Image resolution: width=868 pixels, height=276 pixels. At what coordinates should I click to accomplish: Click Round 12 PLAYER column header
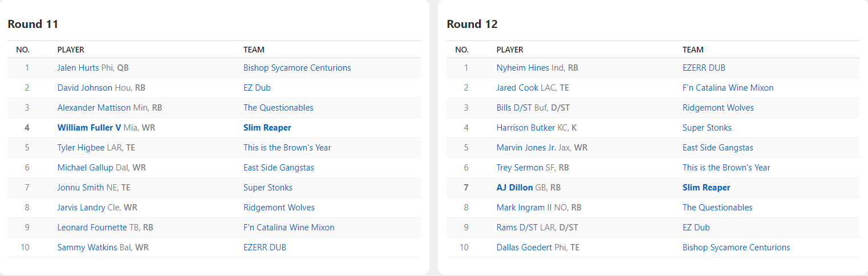[510, 50]
